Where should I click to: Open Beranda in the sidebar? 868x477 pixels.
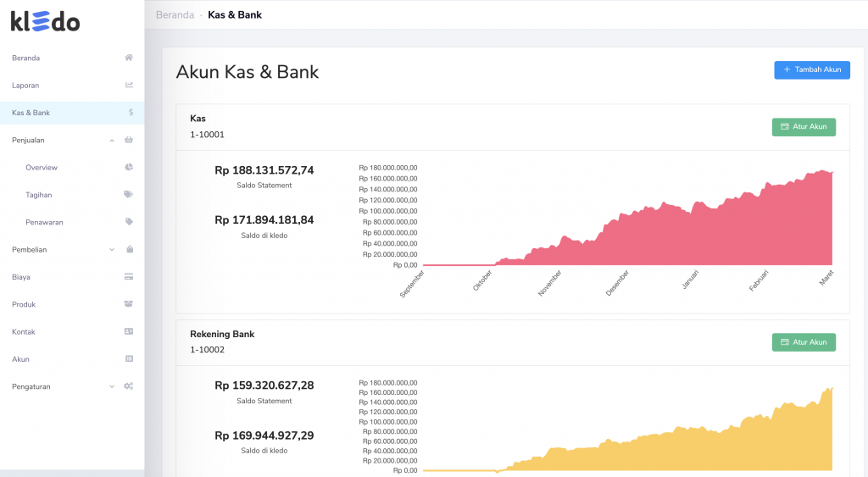pyautogui.click(x=72, y=58)
